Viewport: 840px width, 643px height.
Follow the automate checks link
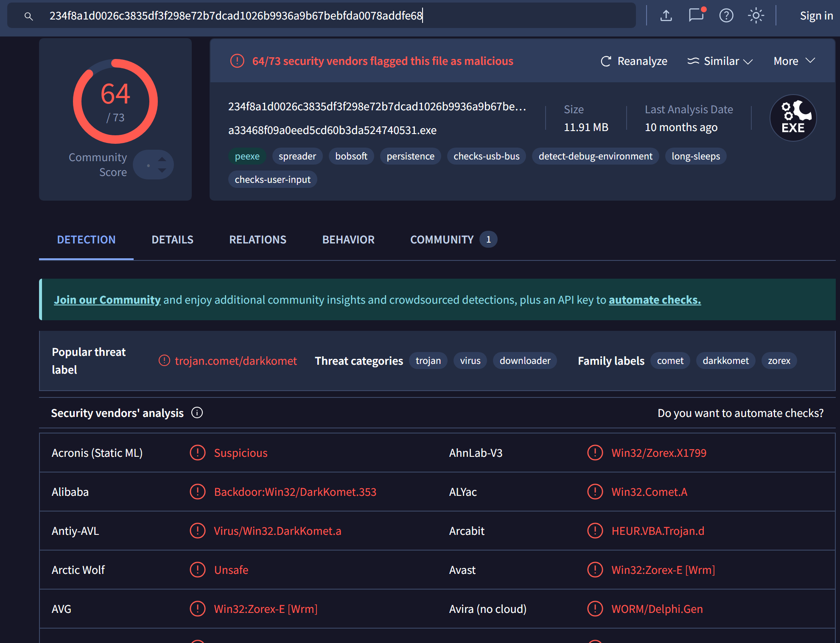[x=655, y=300]
